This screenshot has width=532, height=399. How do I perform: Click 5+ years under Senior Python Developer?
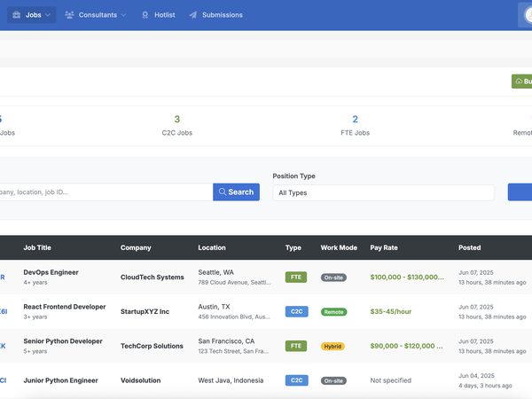[x=35, y=351]
